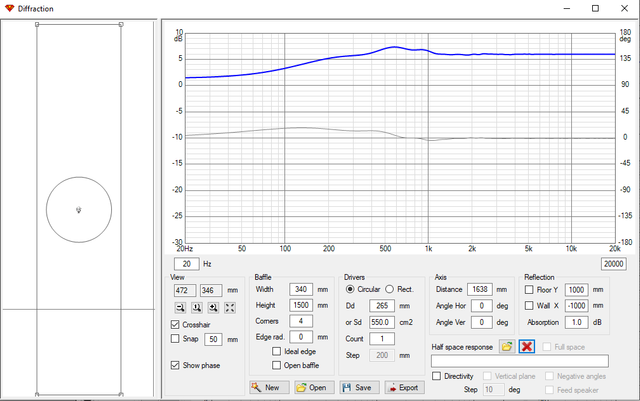Edit the Floor Y distance field
This screenshot has height=401, width=640.
577,290
